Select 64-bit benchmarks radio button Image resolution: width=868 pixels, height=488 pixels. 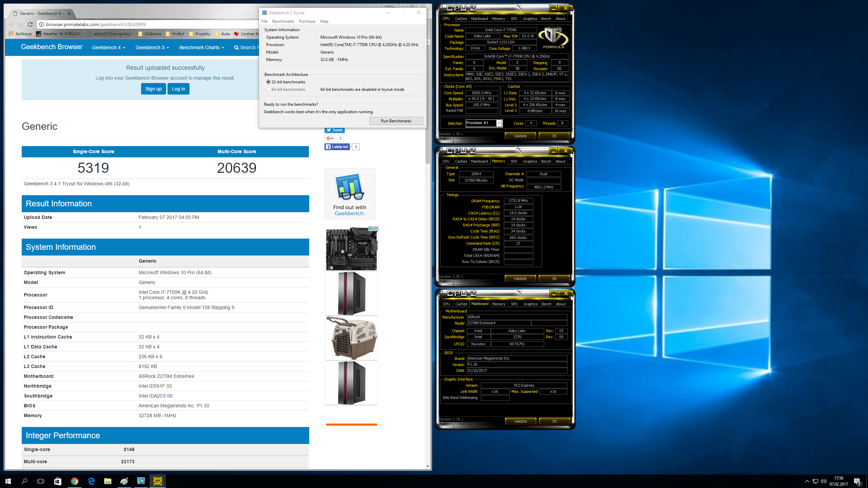pos(268,89)
